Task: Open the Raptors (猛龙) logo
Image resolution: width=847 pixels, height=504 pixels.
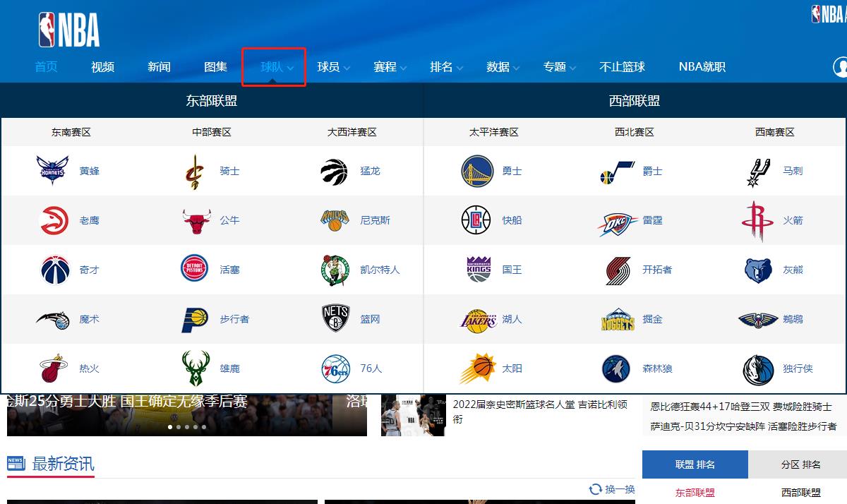Action: pos(335,171)
